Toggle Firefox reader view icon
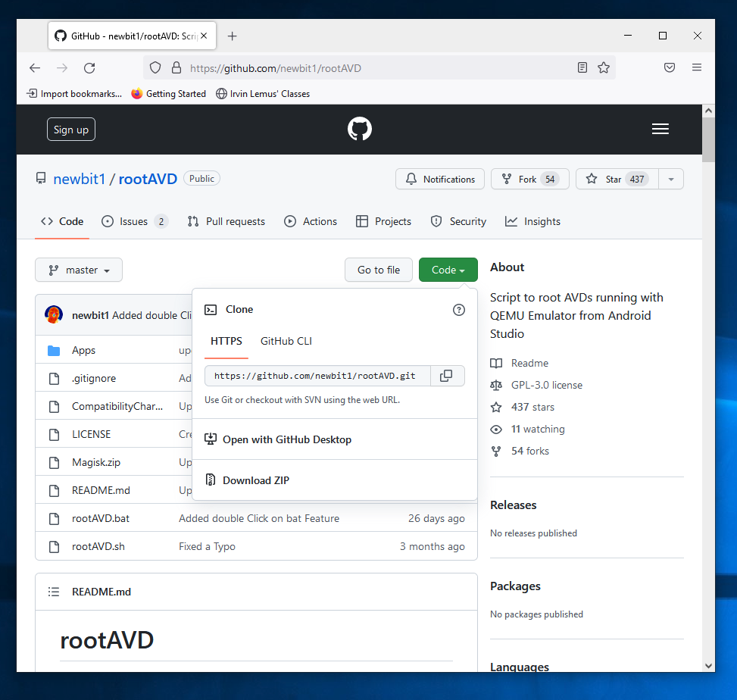Image resolution: width=737 pixels, height=700 pixels. [582, 67]
